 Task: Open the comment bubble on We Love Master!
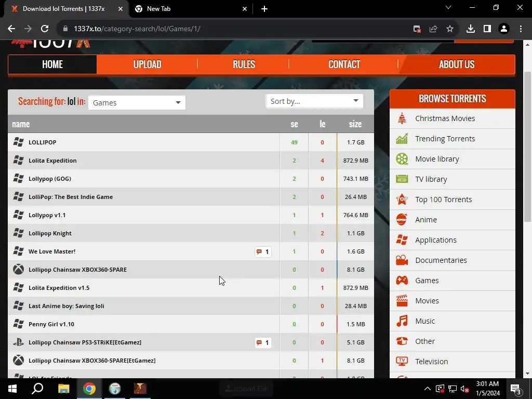click(x=263, y=252)
